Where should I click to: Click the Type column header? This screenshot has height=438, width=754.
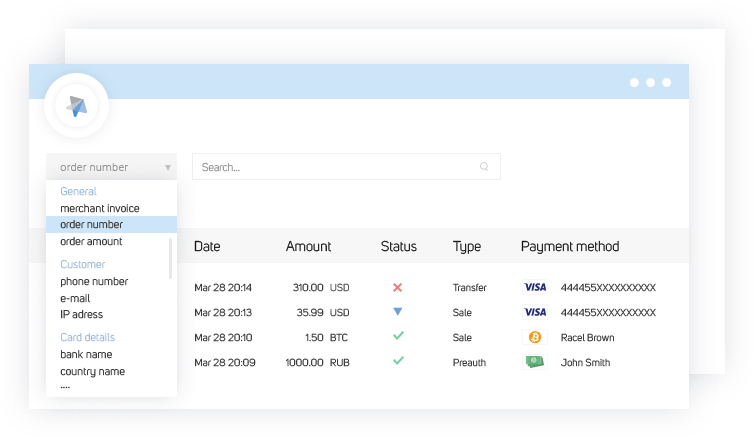point(466,247)
